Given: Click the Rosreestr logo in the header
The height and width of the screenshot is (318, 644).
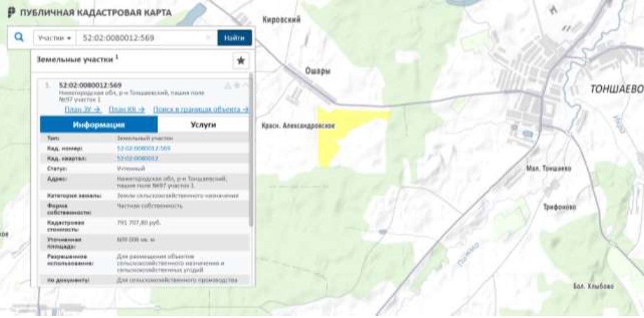Looking at the screenshot, I should [x=10, y=13].
